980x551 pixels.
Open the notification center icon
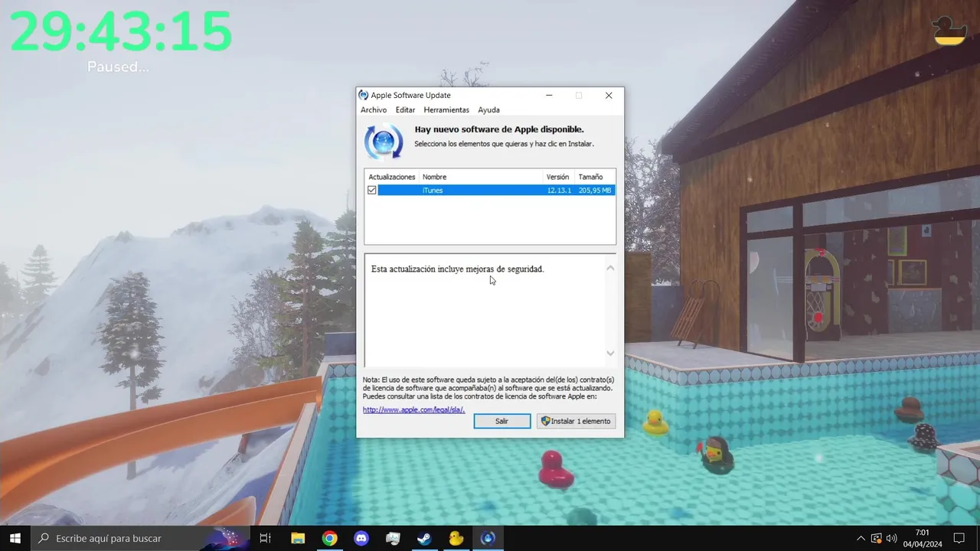tap(959, 538)
